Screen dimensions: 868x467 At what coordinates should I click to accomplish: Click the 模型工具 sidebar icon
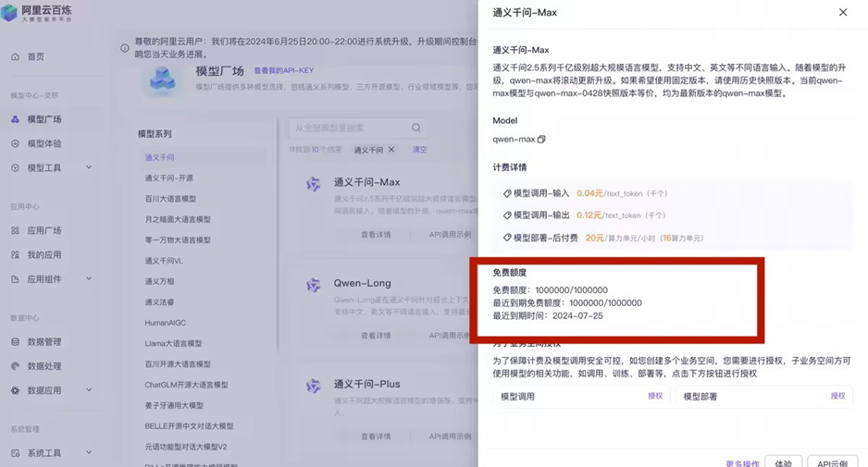pyautogui.click(x=15, y=167)
